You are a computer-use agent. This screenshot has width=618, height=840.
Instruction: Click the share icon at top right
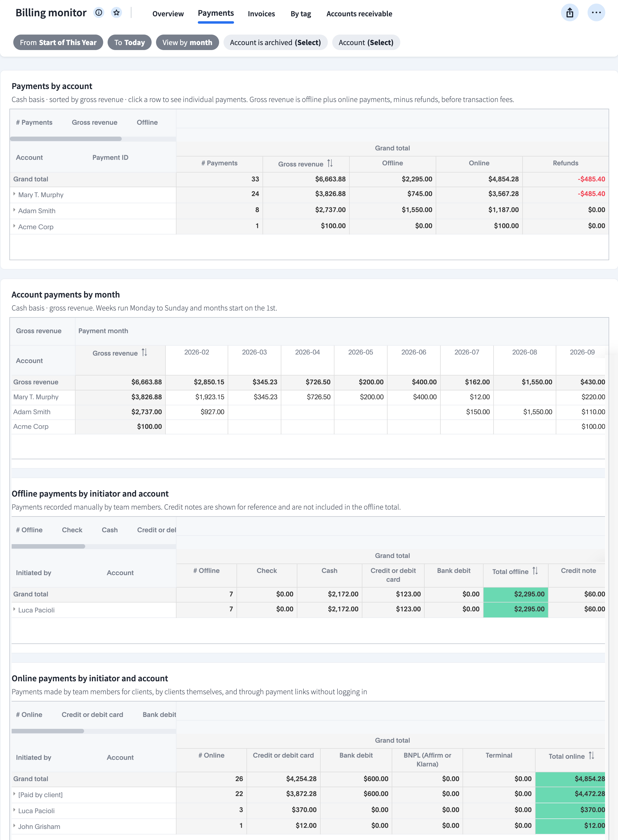point(569,13)
